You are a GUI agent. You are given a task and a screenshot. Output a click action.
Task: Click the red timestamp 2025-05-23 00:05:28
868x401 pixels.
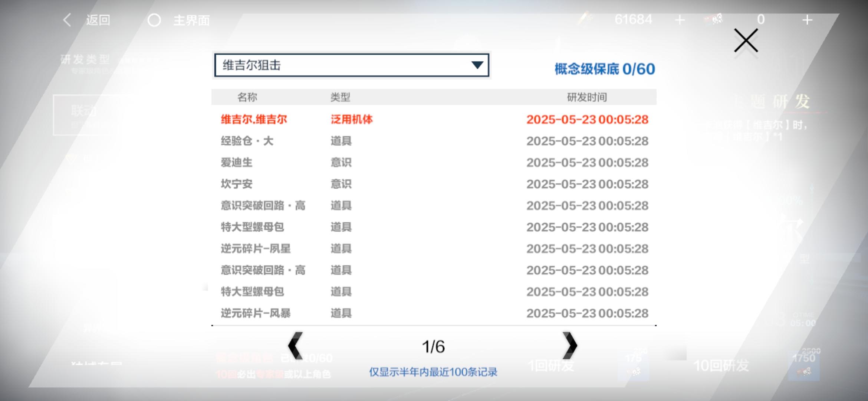587,120
